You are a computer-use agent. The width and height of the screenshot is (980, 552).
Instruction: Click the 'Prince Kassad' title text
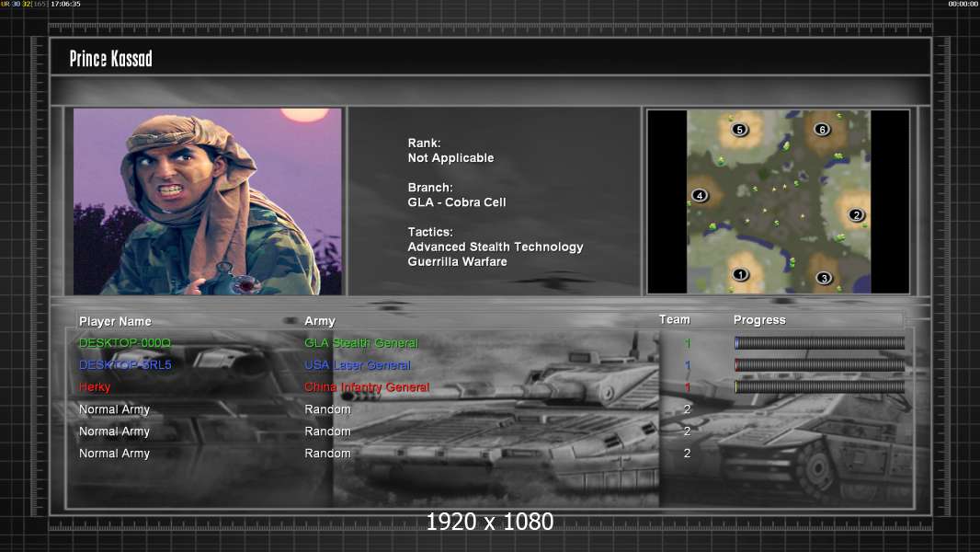pos(110,59)
